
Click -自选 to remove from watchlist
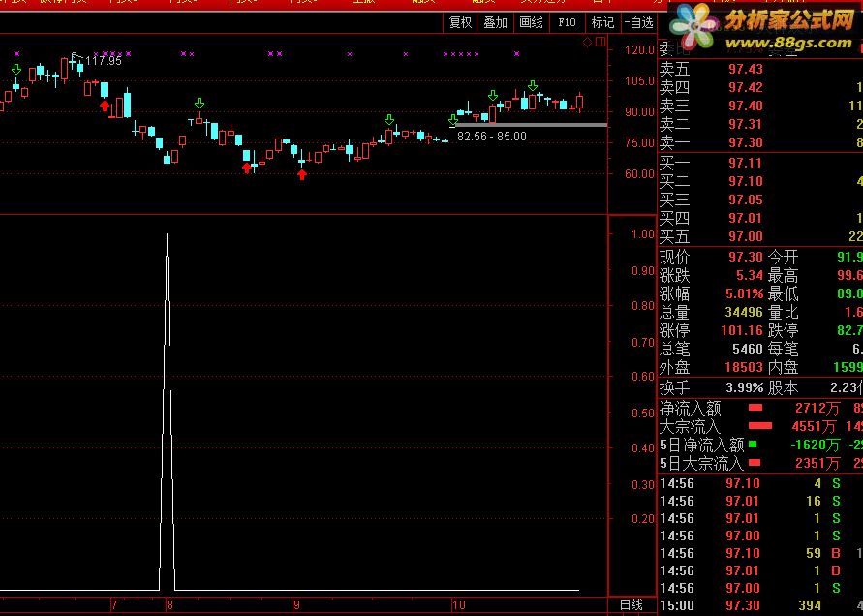[638, 22]
